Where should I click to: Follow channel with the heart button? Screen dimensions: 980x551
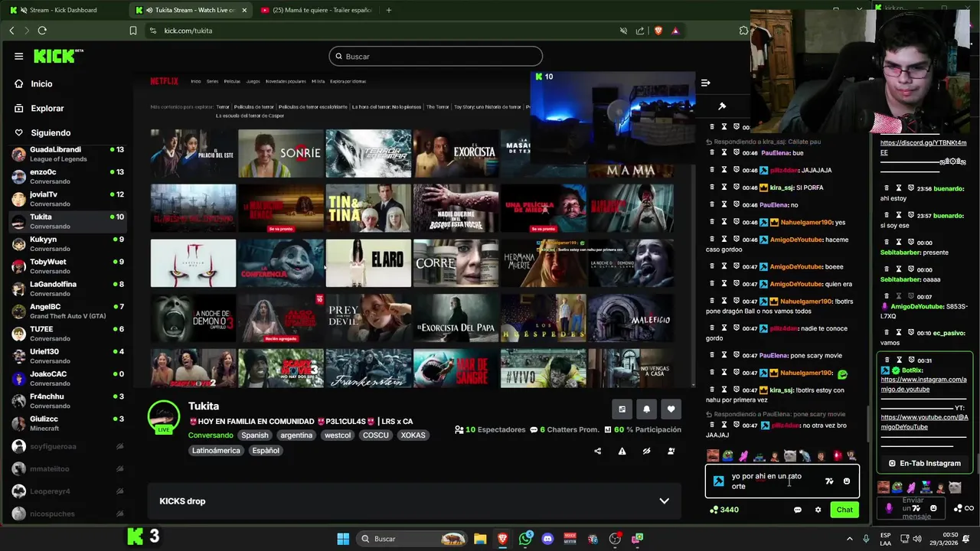click(671, 409)
